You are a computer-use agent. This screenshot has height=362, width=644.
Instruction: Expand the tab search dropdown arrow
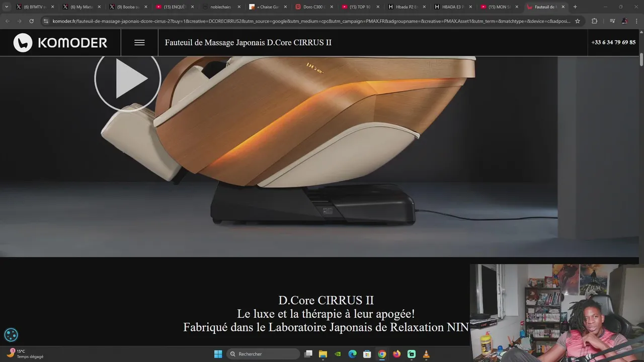[x=7, y=7]
